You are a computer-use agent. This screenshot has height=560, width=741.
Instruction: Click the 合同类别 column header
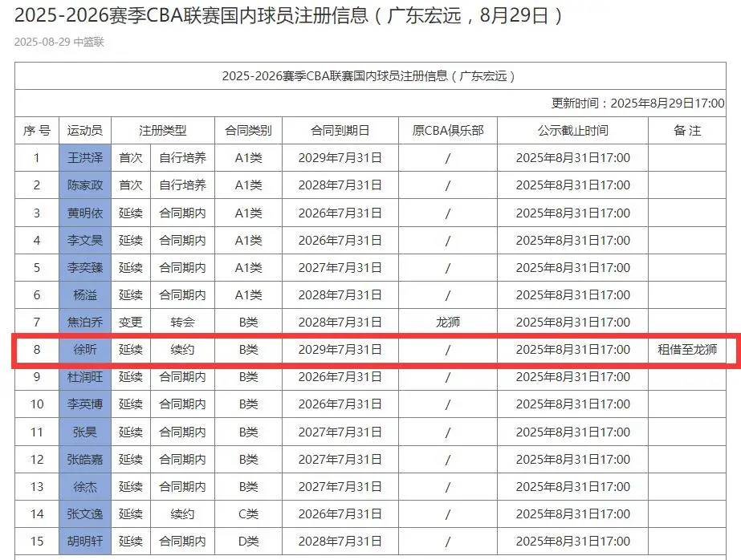coord(248,131)
